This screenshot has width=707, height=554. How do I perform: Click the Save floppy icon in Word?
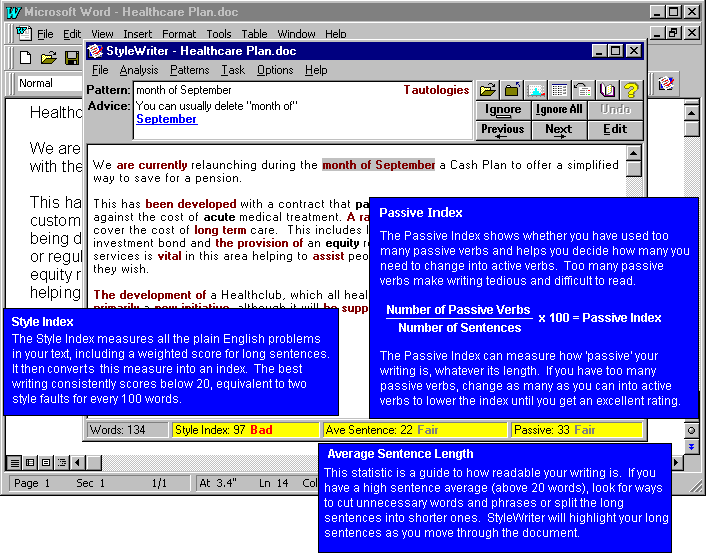pyautogui.click(x=71, y=58)
